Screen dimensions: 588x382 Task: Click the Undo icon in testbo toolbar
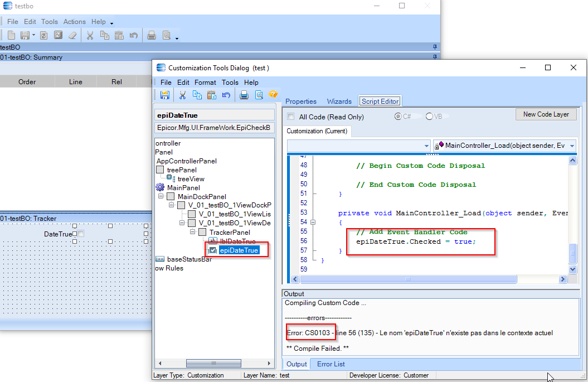(x=134, y=35)
